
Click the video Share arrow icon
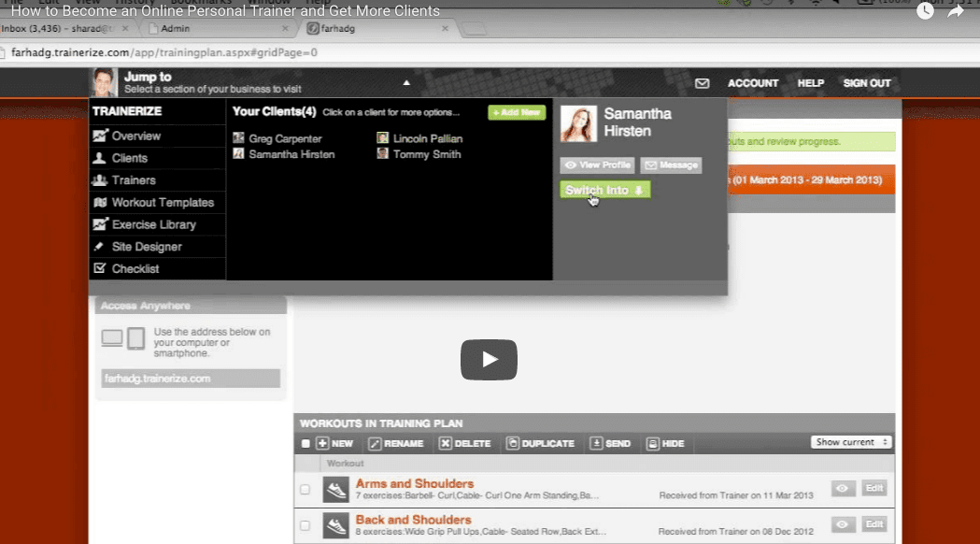tap(956, 11)
